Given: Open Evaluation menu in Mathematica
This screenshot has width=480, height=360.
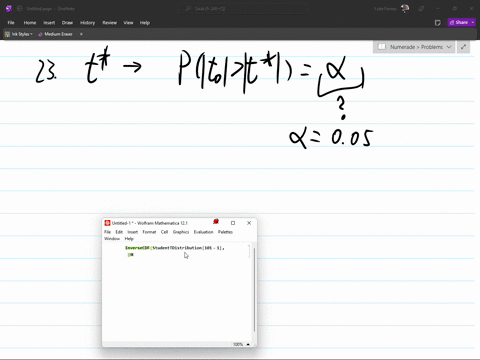Looking at the screenshot, I should tap(203, 232).
